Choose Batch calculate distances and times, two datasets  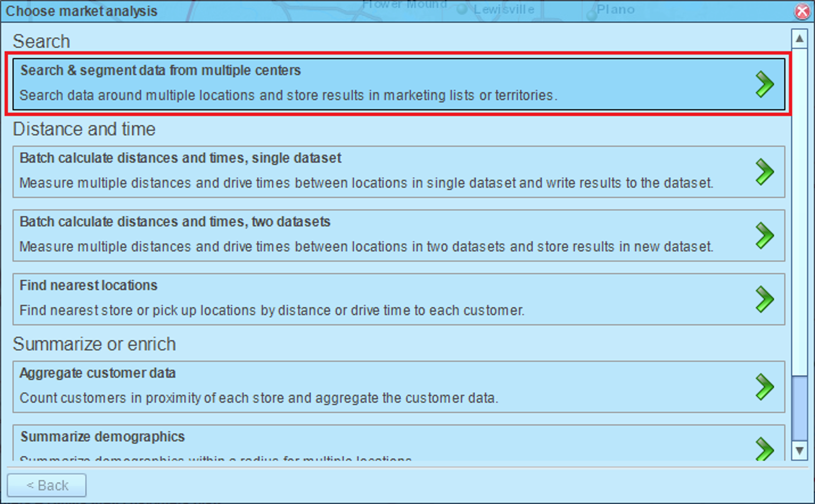click(x=399, y=235)
